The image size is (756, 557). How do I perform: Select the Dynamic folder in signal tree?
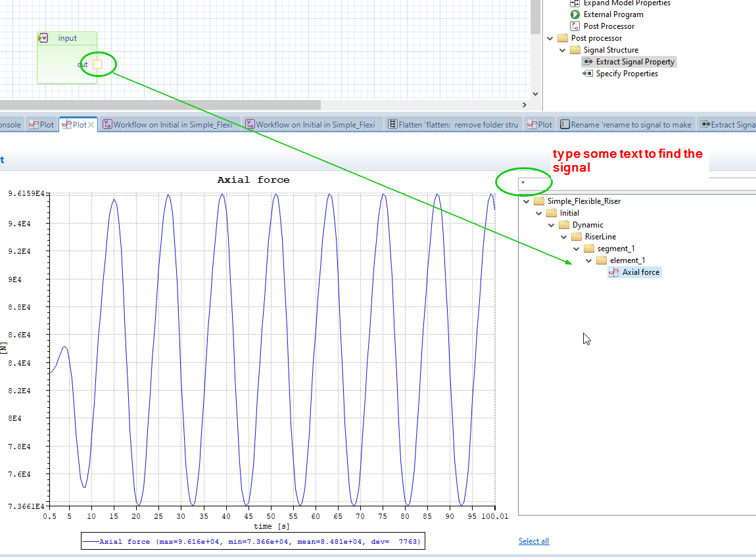pos(587,225)
